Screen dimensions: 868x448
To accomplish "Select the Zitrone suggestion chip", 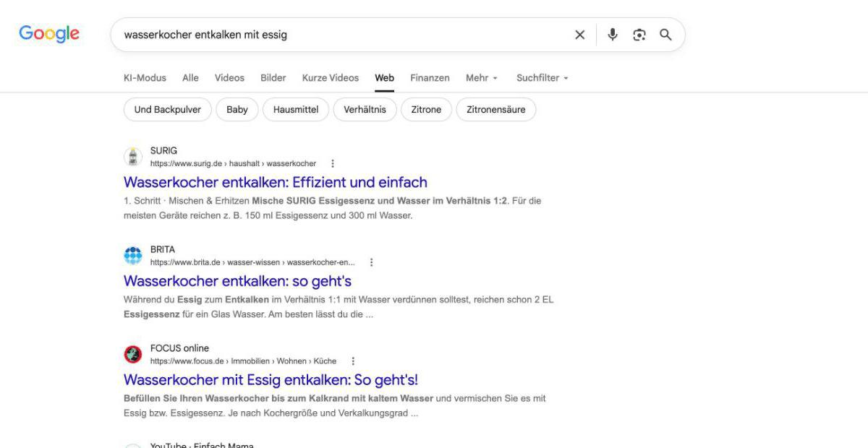I will [427, 110].
